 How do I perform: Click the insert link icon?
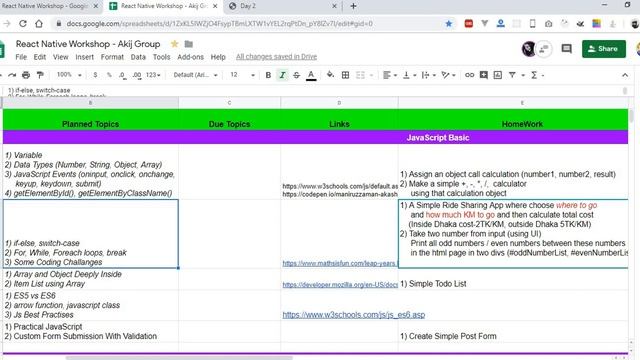(x=469, y=75)
